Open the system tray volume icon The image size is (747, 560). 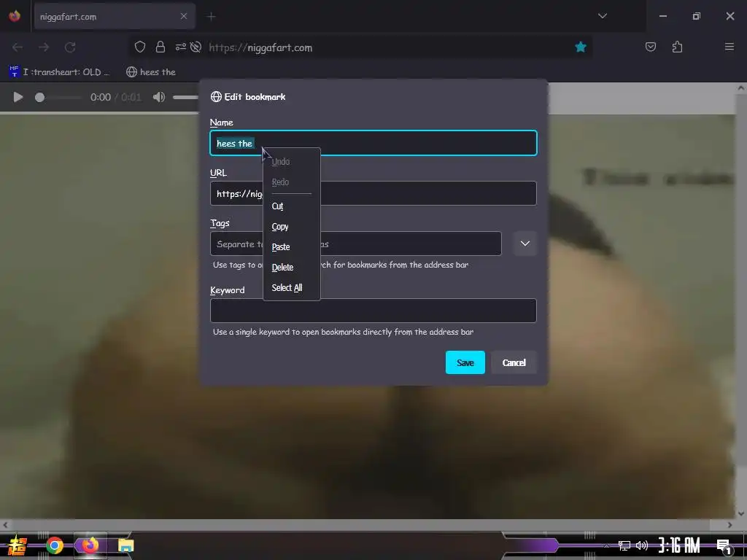pos(642,545)
